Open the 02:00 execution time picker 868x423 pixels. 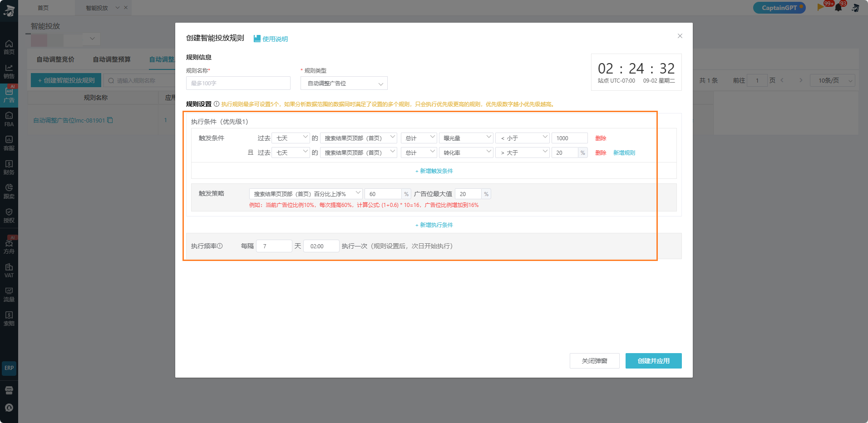(321, 246)
